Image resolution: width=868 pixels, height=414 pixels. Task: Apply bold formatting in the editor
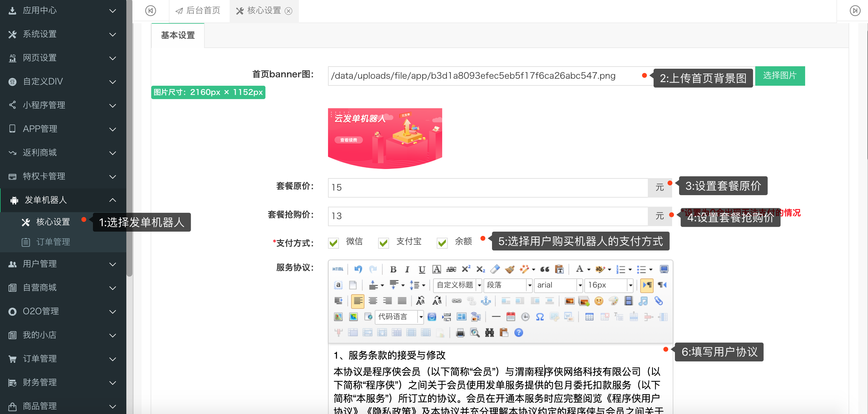point(393,269)
